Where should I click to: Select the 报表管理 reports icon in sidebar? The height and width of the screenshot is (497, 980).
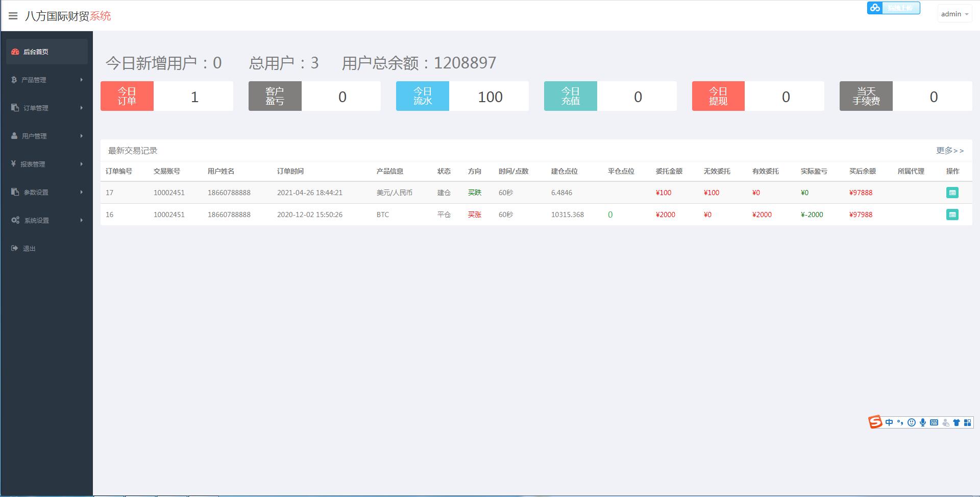(x=14, y=164)
